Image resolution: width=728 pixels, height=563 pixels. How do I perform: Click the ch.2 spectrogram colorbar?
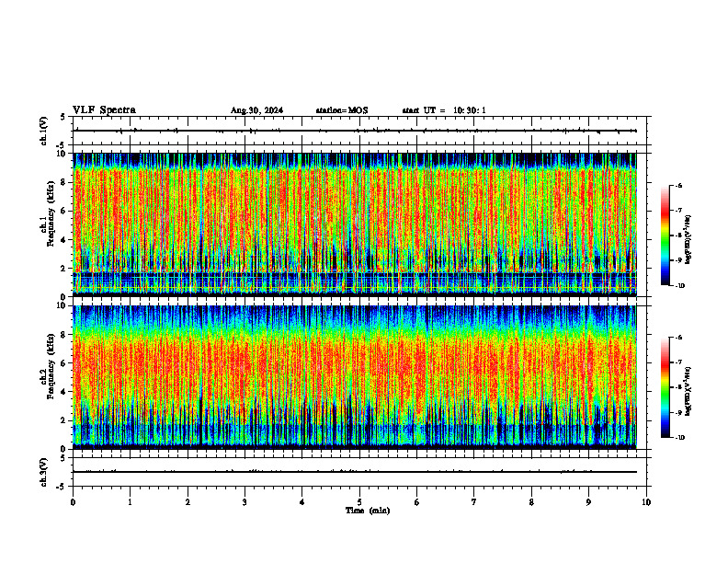point(665,387)
